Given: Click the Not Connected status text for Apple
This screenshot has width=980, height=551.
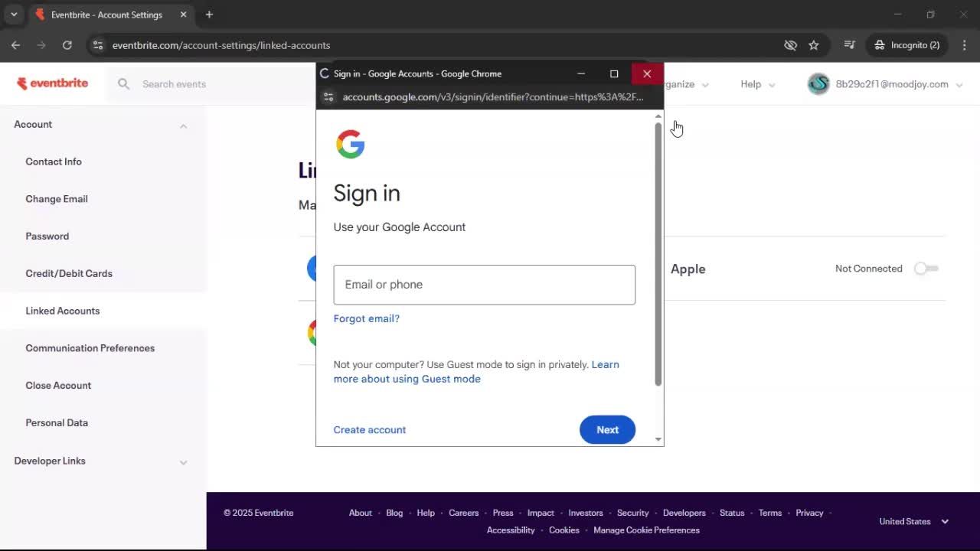Looking at the screenshot, I should (x=869, y=269).
